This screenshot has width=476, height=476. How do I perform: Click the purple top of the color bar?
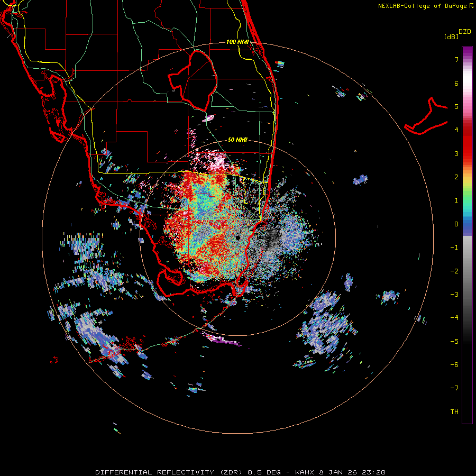point(467,52)
